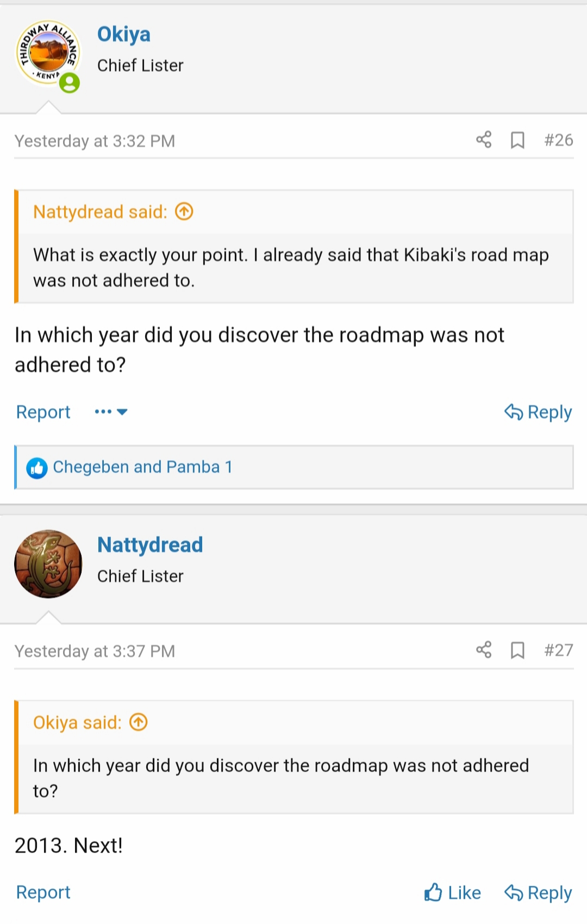
Task: Open Nattydread's profile from username
Action: pos(150,545)
